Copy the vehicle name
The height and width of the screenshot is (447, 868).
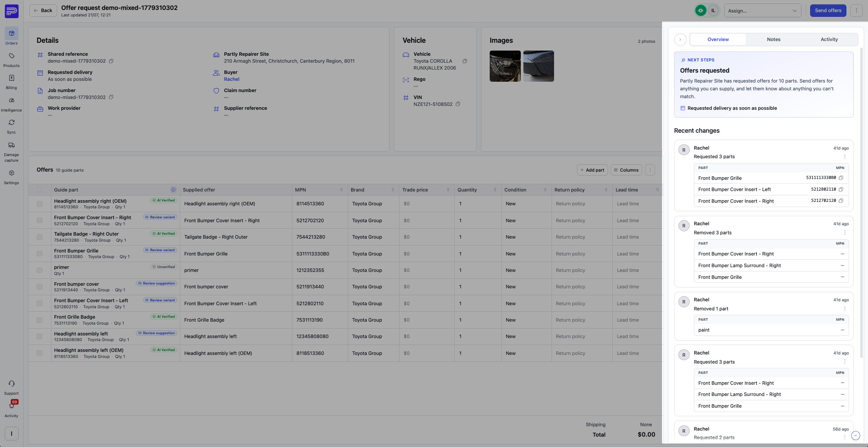(x=465, y=61)
